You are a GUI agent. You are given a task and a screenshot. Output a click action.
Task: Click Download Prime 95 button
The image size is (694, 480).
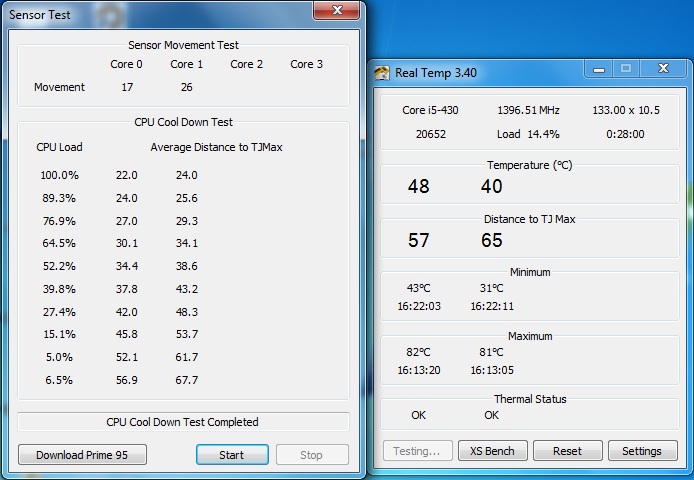point(82,455)
